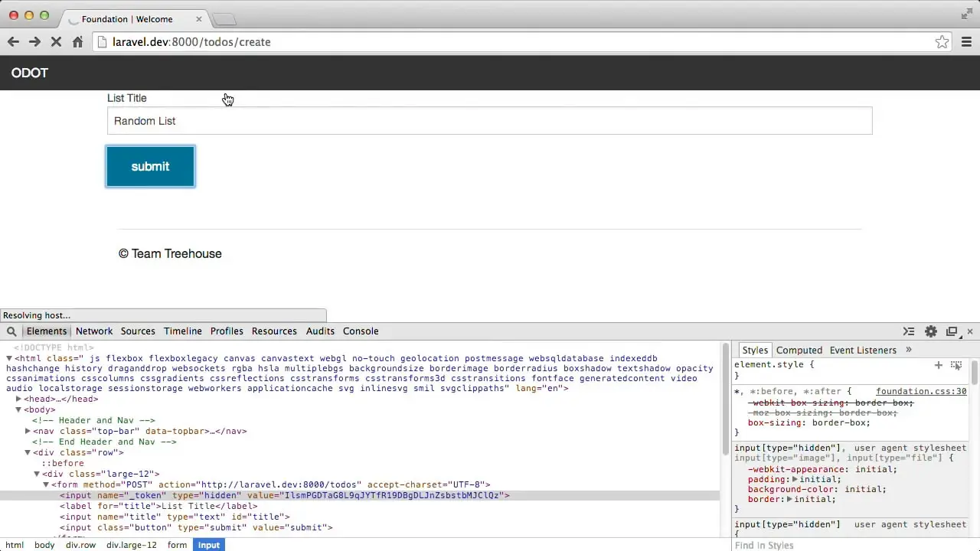
Task: Open a new browser tab
Action: [x=224, y=19]
